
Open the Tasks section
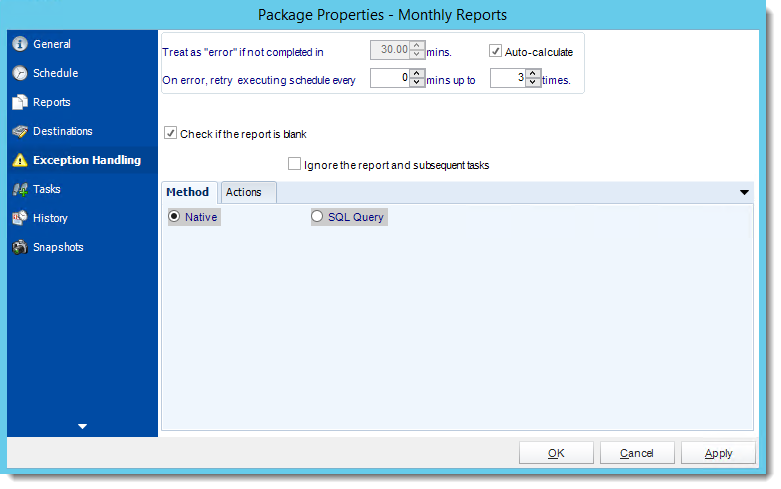click(82, 189)
